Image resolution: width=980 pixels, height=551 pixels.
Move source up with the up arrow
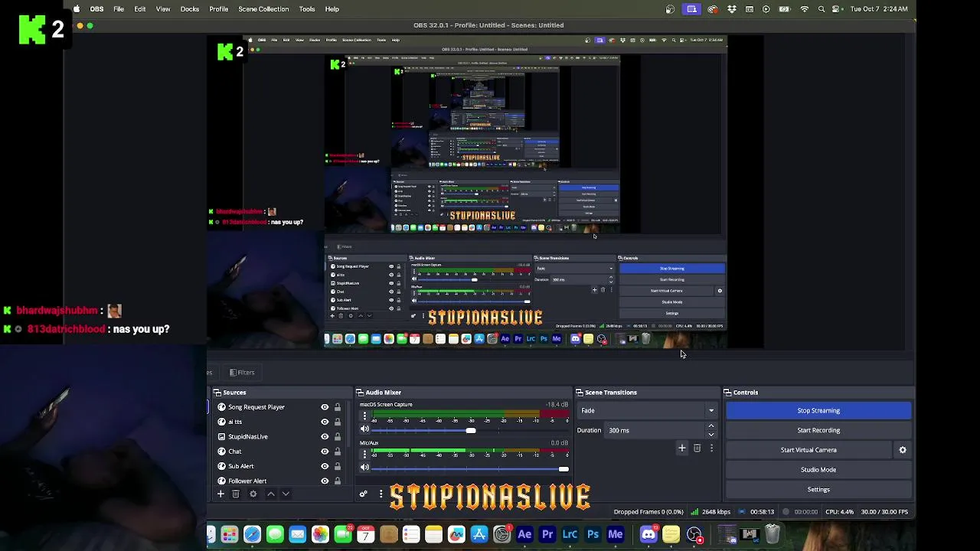pyautogui.click(x=270, y=494)
